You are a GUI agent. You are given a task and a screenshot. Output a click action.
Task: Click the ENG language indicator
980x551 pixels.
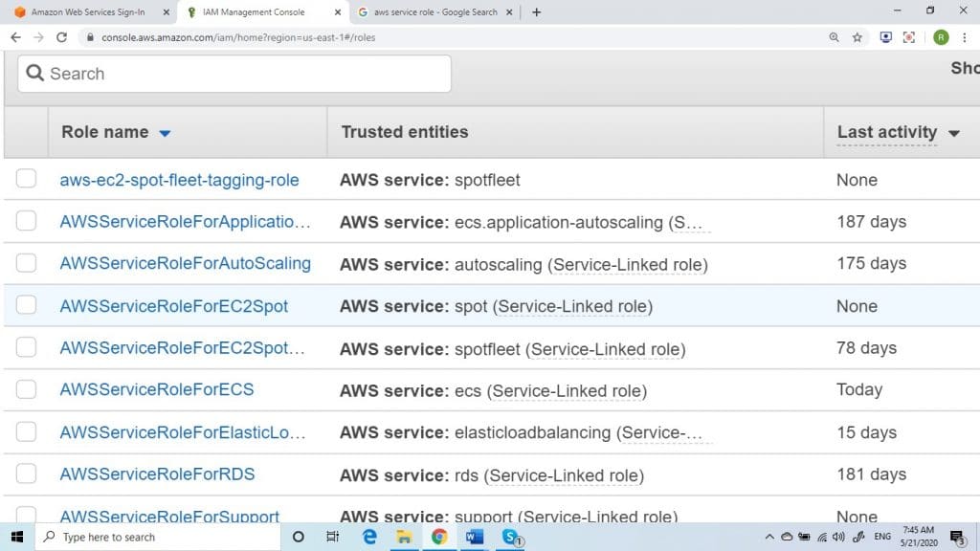click(882, 537)
